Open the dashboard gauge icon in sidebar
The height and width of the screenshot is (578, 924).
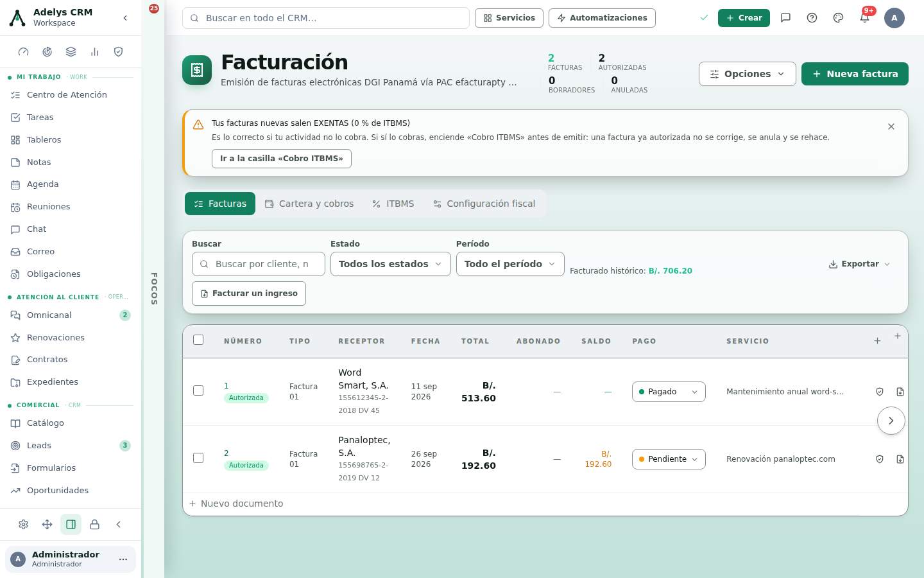pyautogui.click(x=24, y=52)
